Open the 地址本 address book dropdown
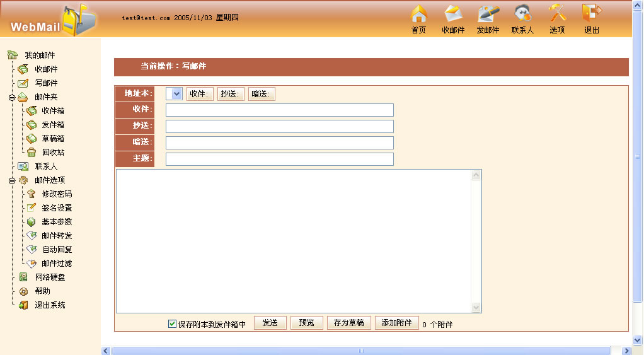This screenshot has width=644, height=355. tap(174, 94)
